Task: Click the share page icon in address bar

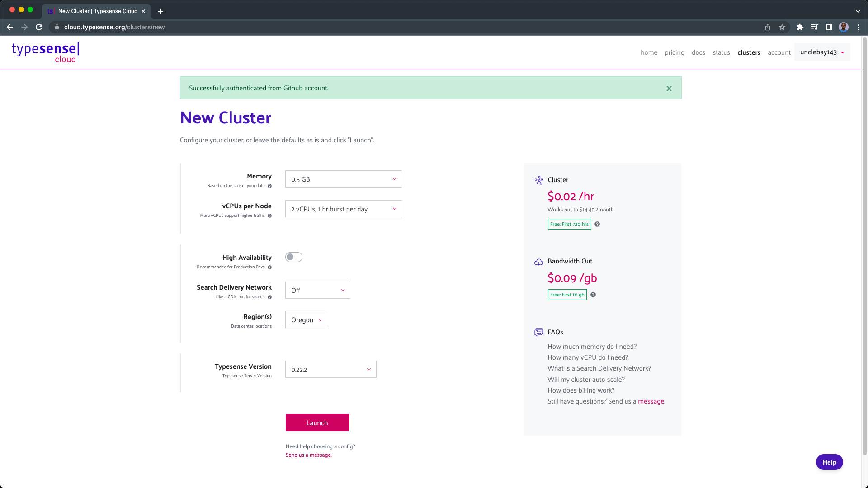Action: point(768,27)
